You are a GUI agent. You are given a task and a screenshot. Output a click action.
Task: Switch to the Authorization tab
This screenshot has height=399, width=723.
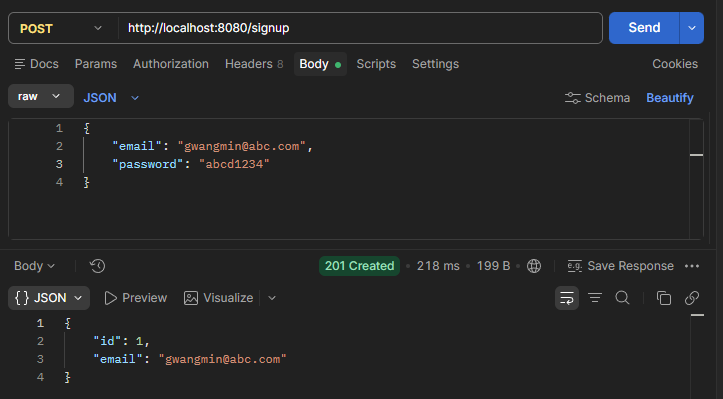tap(171, 64)
